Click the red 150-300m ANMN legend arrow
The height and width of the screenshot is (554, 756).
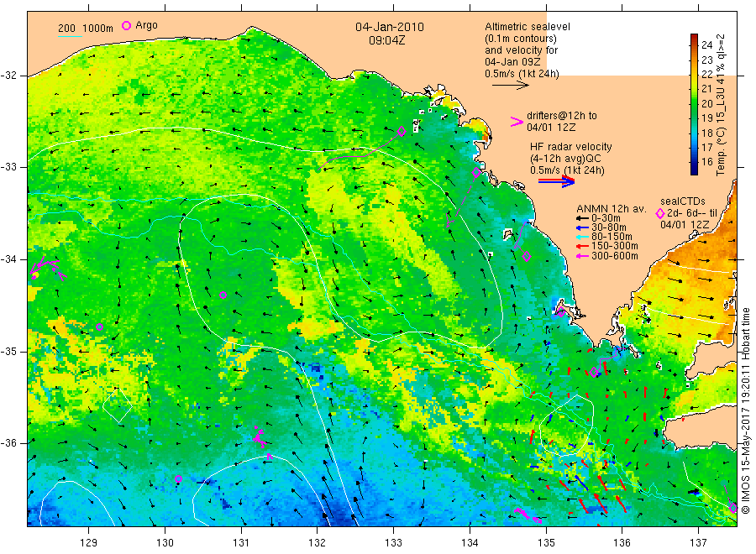click(582, 246)
